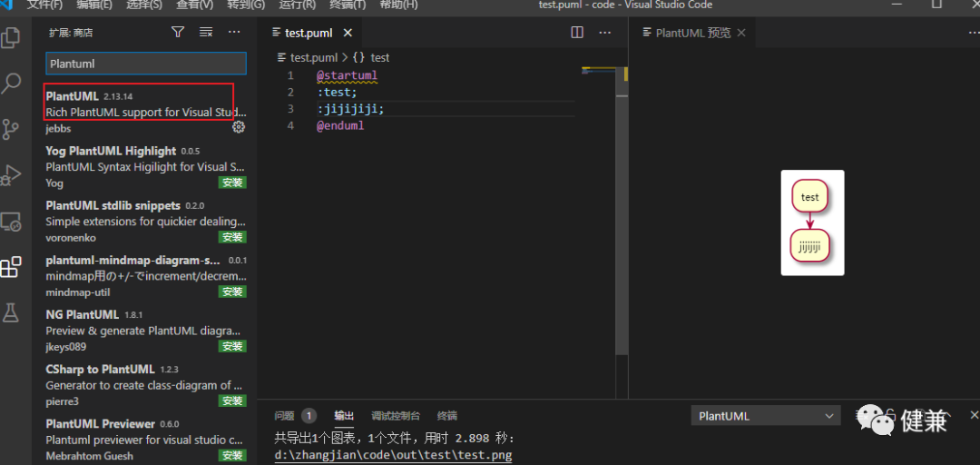
Task: Switch to the 调试控制台 panel tab
Action: (x=396, y=416)
